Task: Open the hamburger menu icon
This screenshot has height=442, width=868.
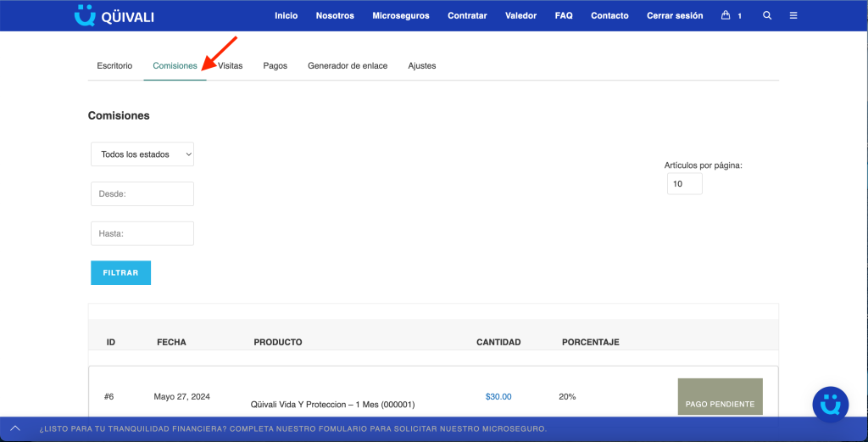Action: (793, 15)
